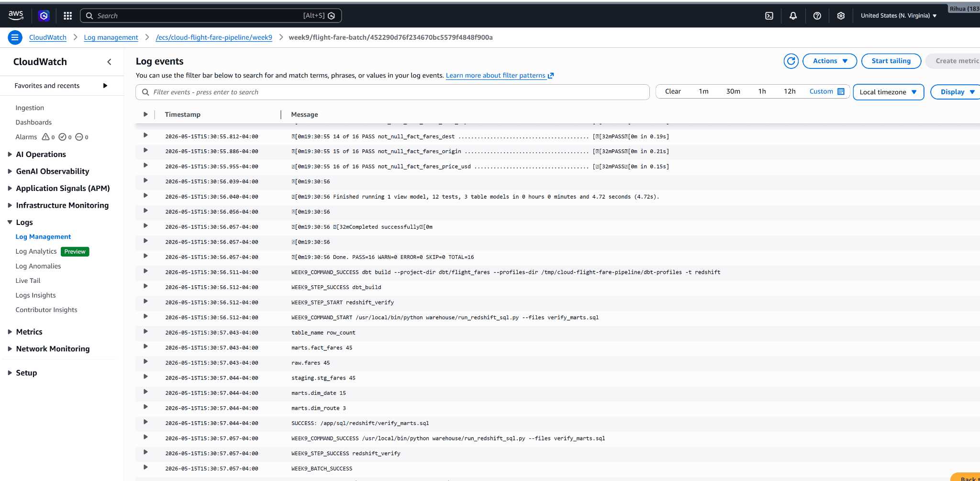Open the AWS home logo
Viewport: 980px width, 481px height.
16,15
